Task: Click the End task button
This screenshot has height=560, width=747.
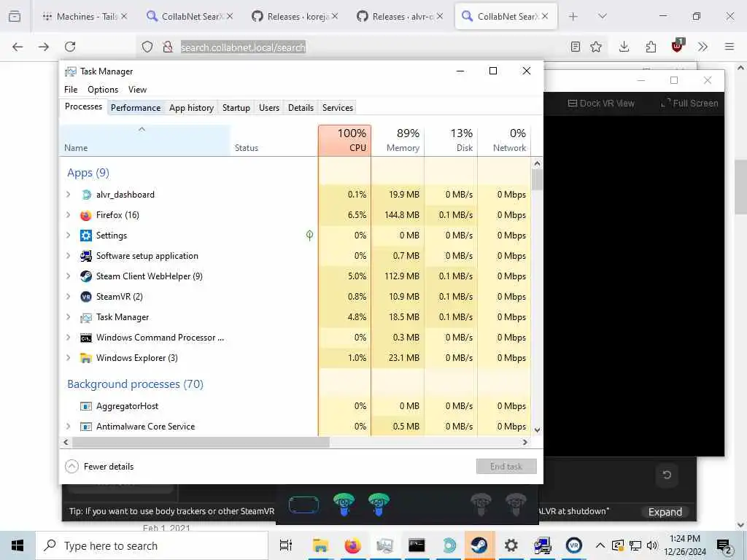Action: pyautogui.click(x=506, y=466)
